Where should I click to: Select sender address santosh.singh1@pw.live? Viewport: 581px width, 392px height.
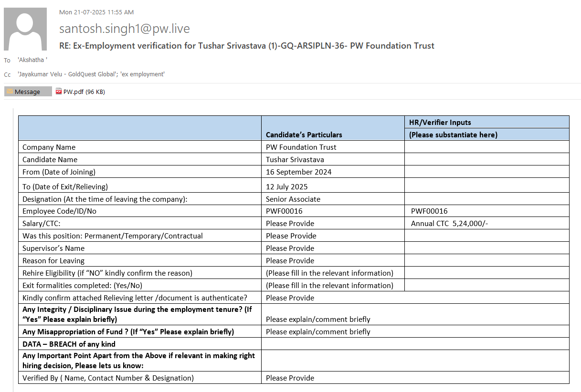(125, 29)
